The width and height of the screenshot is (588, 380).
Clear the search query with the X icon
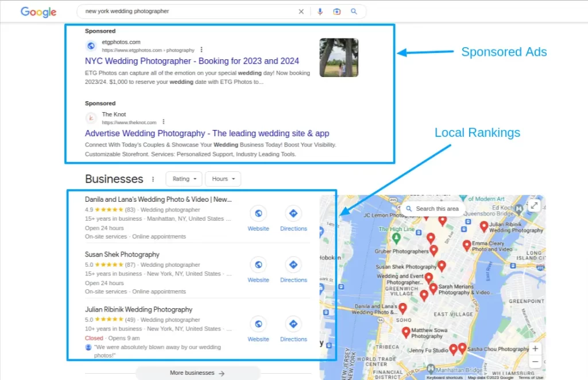point(301,11)
